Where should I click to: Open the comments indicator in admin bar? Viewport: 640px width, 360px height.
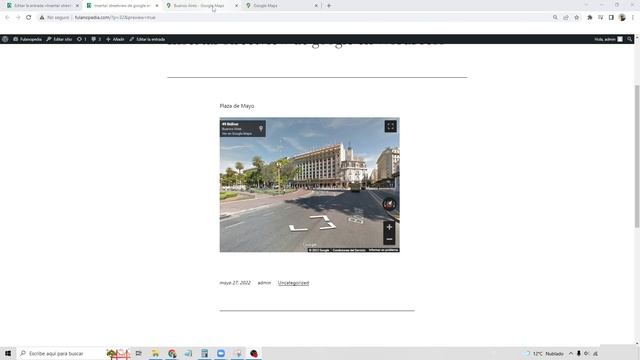click(96, 39)
